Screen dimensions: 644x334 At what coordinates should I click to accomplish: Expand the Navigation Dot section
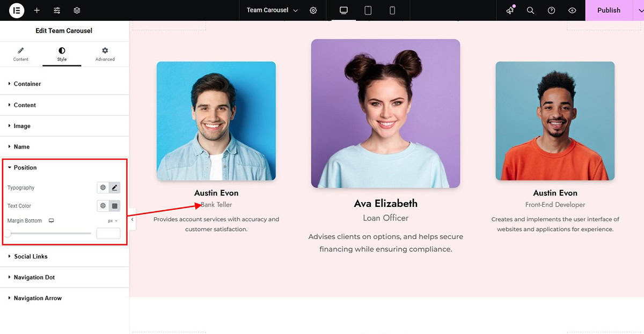coord(64,277)
